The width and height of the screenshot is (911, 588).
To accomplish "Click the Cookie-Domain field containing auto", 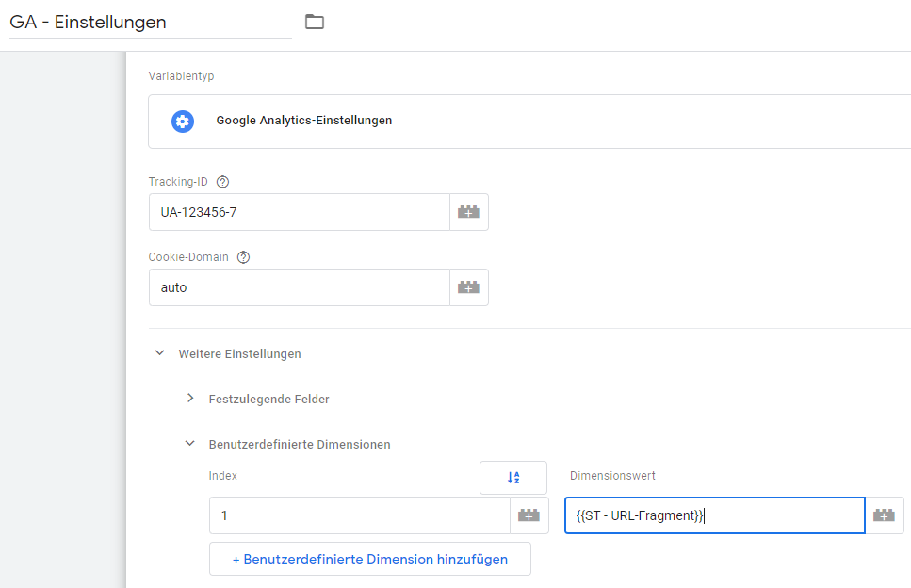I will tap(300, 287).
